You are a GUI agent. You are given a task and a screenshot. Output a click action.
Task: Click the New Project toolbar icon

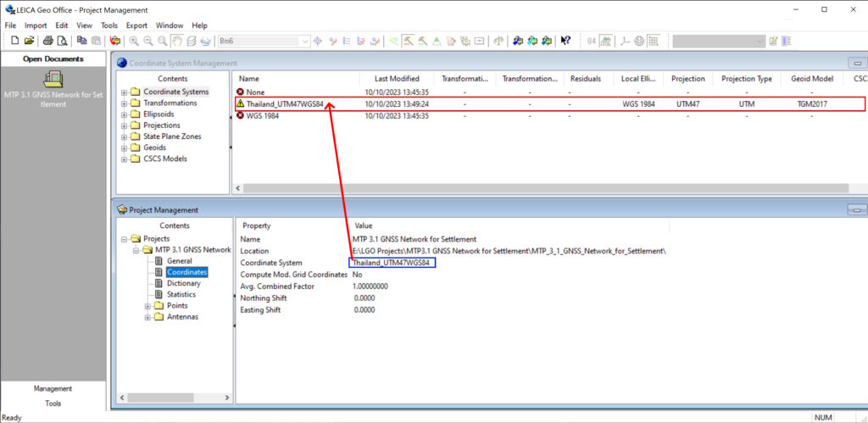(14, 41)
